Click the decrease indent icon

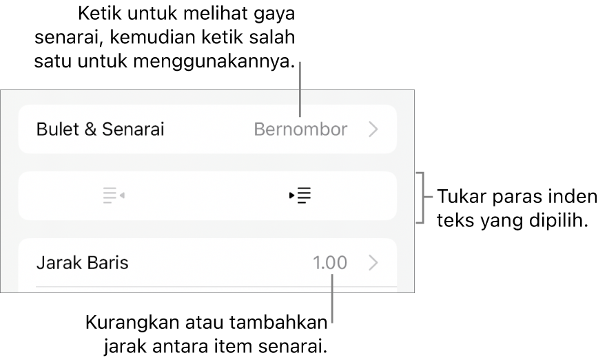point(114,195)
